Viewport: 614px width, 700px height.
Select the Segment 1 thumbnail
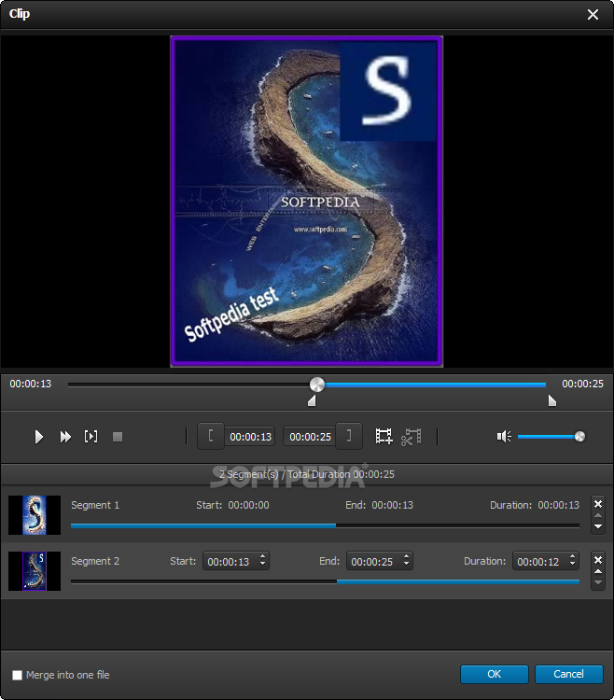[35, 514]
